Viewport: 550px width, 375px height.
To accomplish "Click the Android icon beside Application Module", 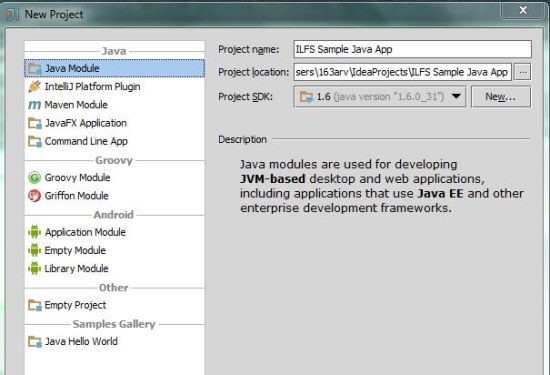I will coord(34,232).
